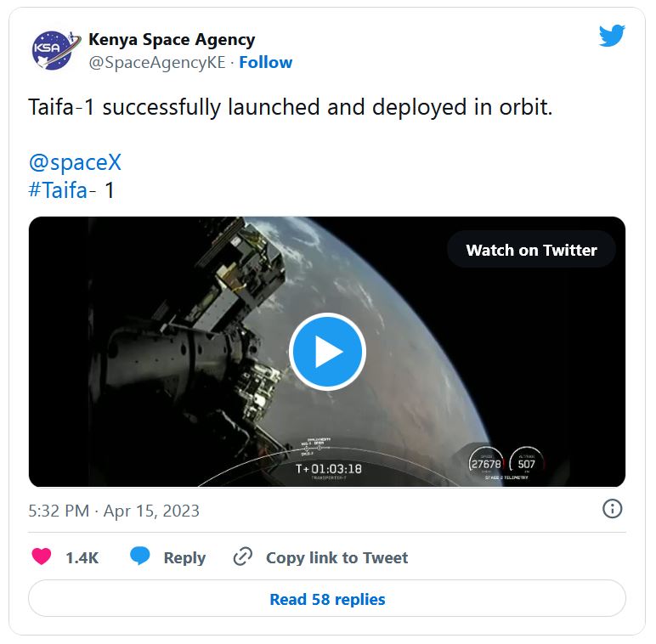This screenshot has height=644, width=656.
Task: Play the Taifa-1 launch video
Action: coord(328,352)
